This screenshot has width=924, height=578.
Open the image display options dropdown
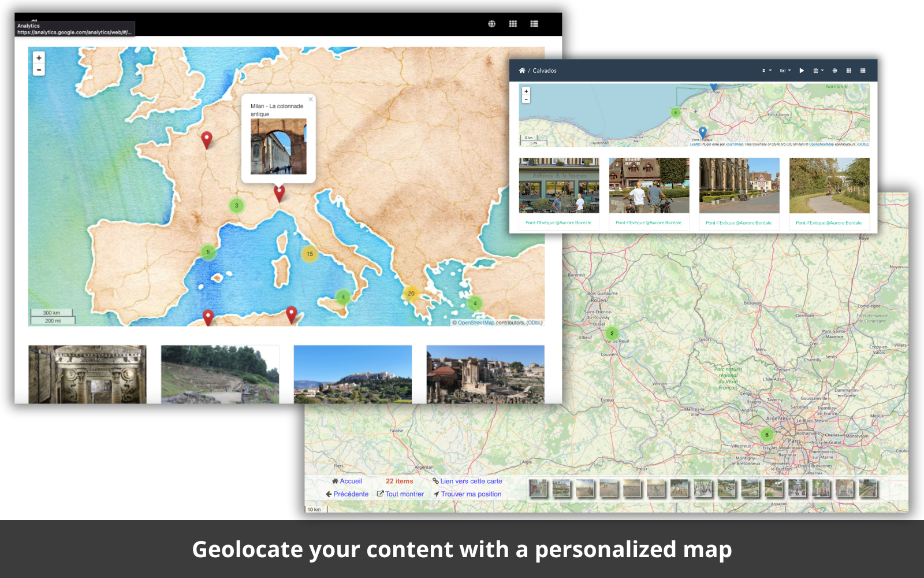tap(784, 70)
